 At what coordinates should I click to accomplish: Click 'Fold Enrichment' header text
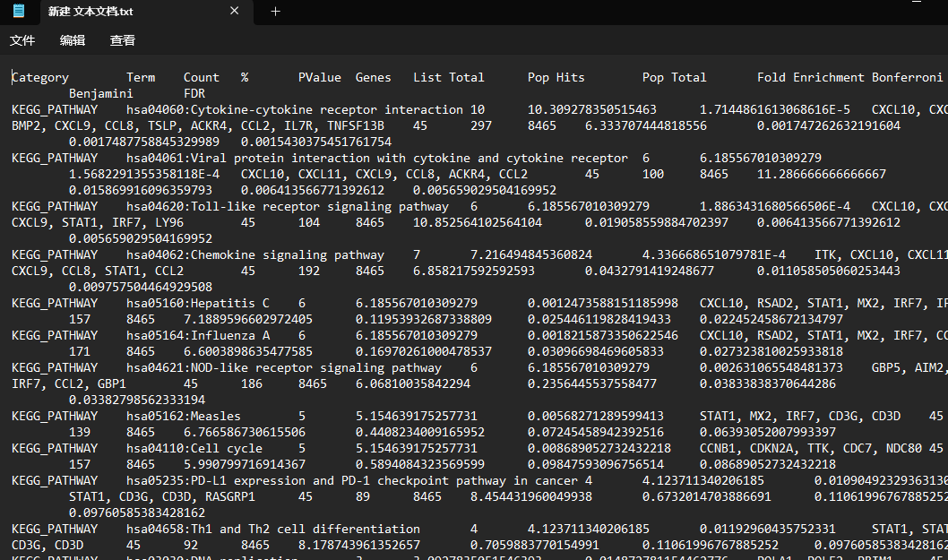coord(811,77)
